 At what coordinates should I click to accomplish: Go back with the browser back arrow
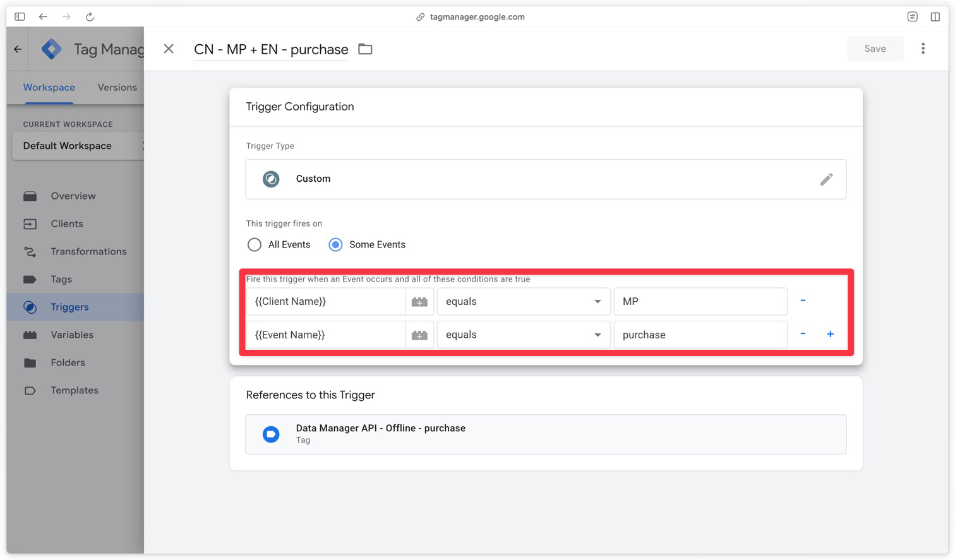pyautogui.click(x=43, y=17)
